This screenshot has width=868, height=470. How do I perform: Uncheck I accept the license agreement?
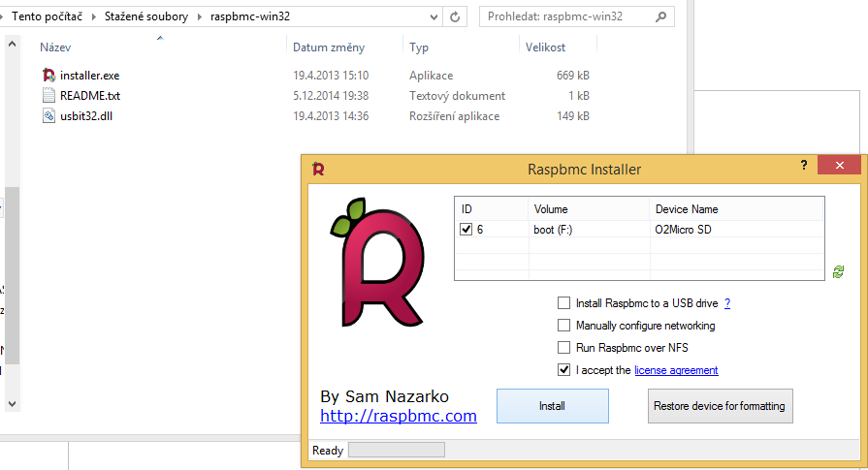(x=563, y=370)
